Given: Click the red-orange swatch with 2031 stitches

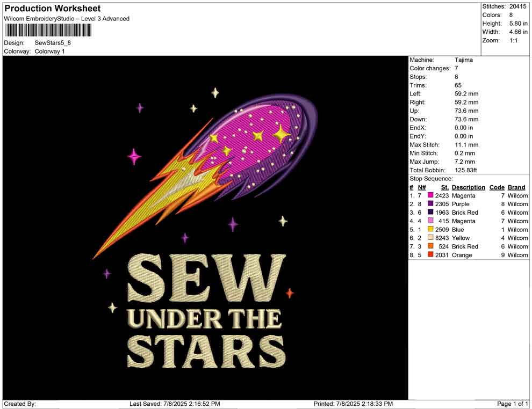Looking at the screenshot, I should (x=430, y=254).
